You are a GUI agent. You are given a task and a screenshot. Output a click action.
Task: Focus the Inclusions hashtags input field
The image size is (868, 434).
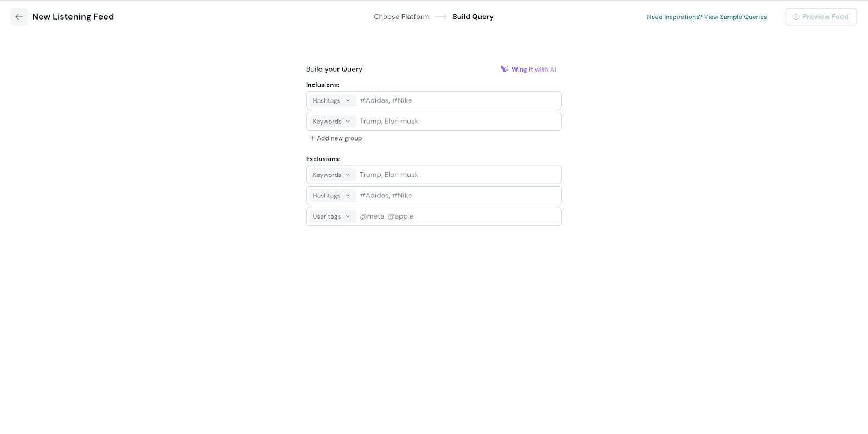pos(458,101)
